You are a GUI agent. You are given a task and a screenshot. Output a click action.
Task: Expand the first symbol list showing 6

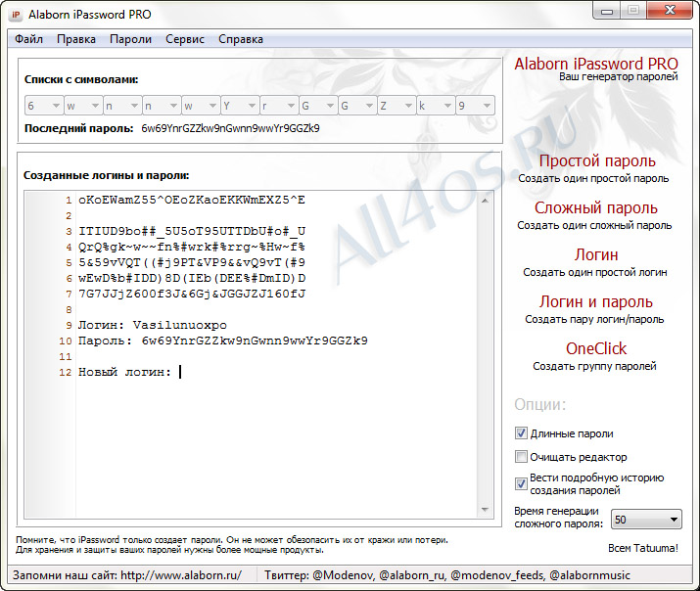[x=44, y=106]
